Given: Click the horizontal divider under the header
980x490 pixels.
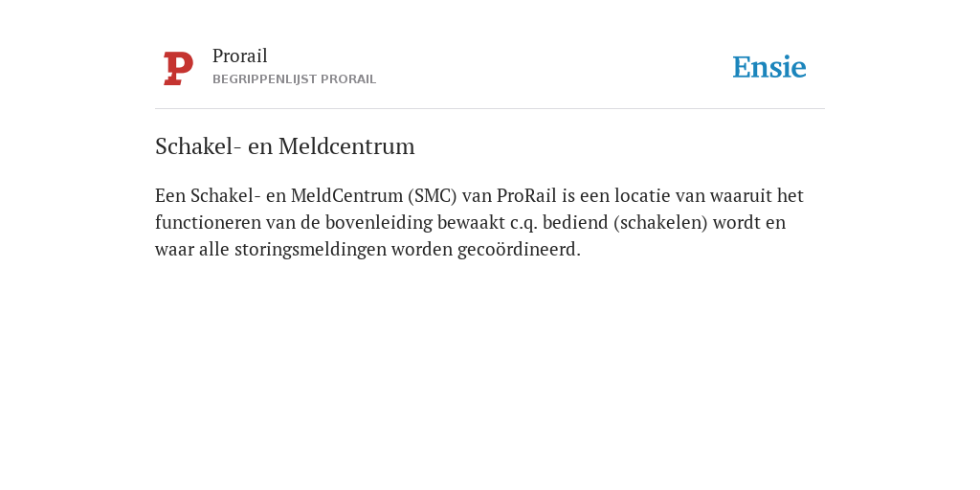Looking at the screenshot, I should [490, 109].
